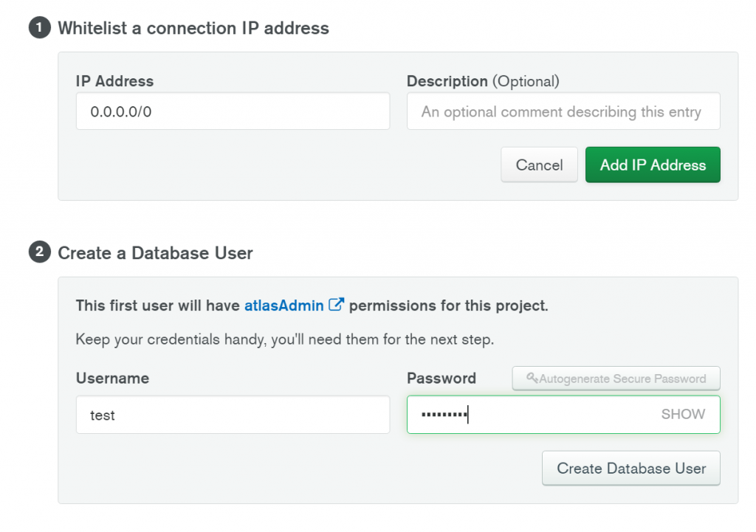Click inside the masked Password field
The image size is (756, 532).
coord(532,415)
